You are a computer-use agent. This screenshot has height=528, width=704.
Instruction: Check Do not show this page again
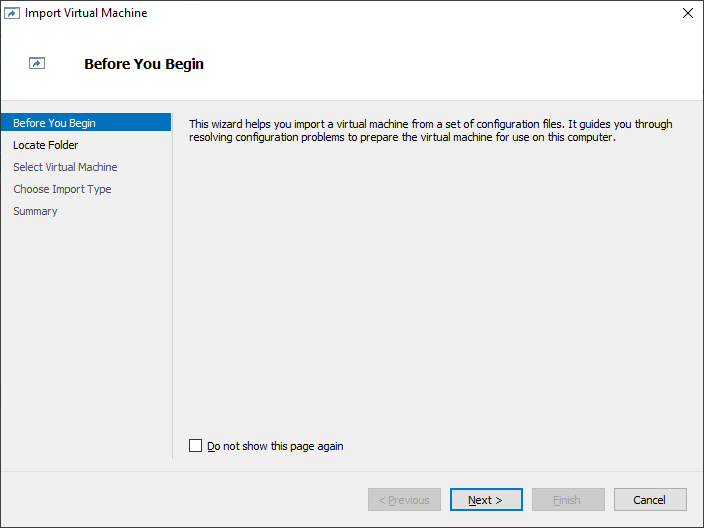click(195, 446)
